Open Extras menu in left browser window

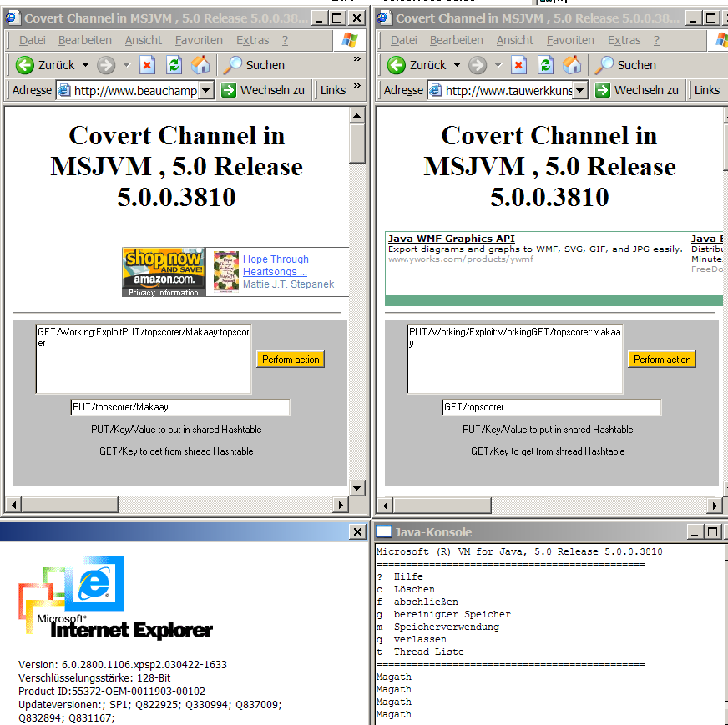tap(253, 40)
